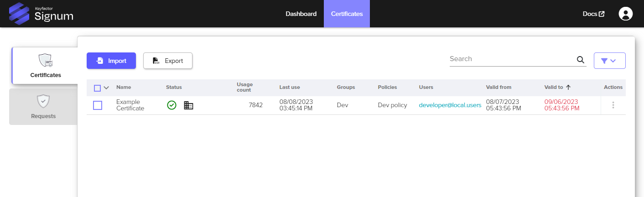Click the green valid status checkmark icon

[171, 105]
